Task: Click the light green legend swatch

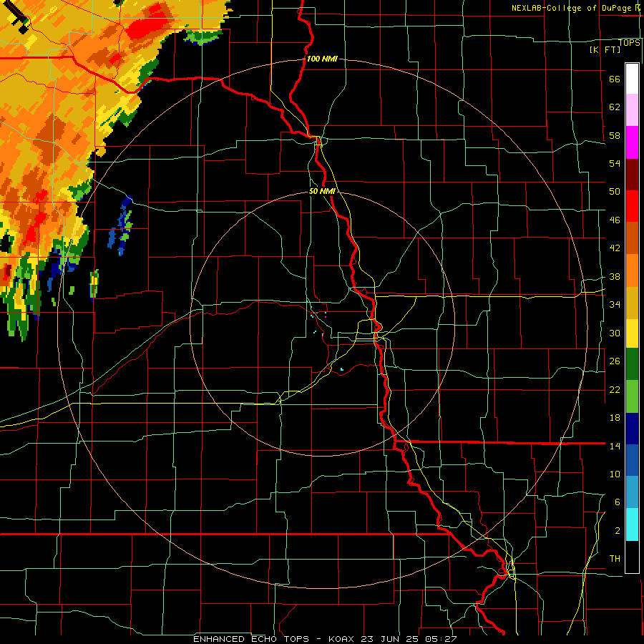Action: 632,396
